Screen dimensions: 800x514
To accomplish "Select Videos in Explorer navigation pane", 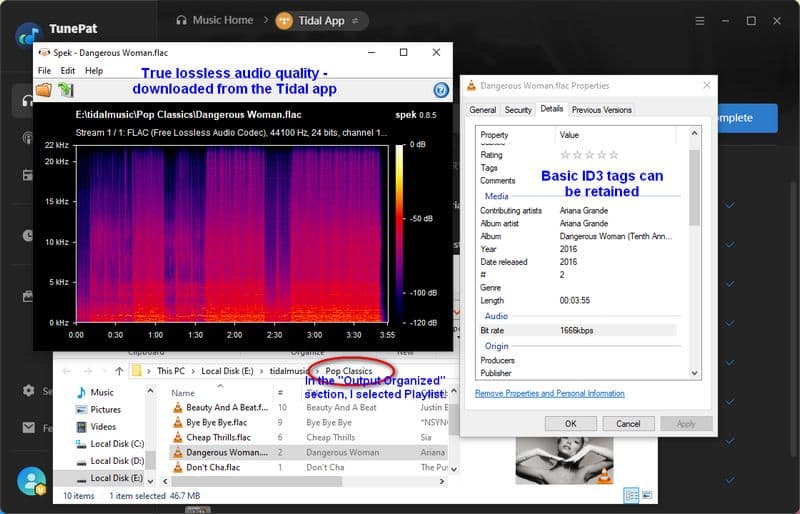I will 103,427.
